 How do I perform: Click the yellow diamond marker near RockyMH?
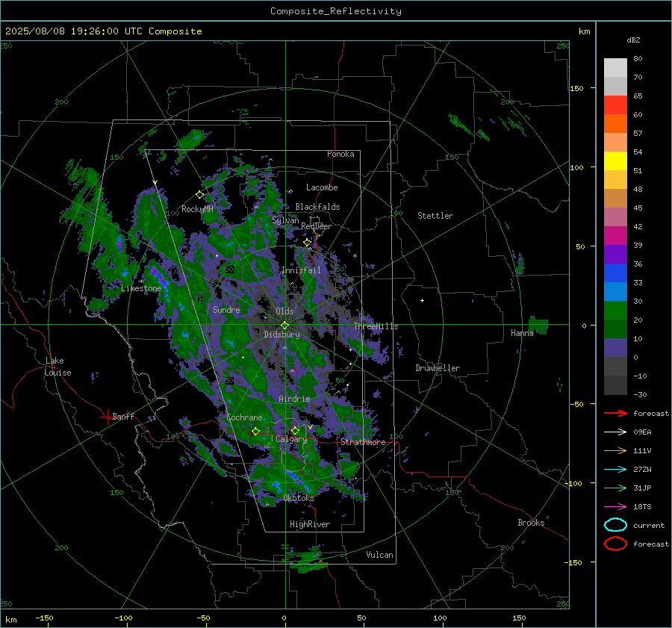pyautogui.click(x=199, y=195)
